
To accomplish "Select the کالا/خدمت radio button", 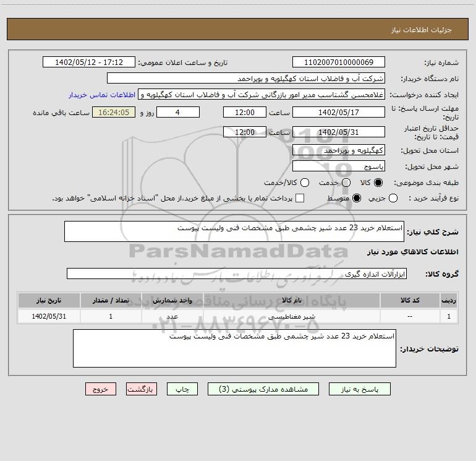I will pos(305,183).
